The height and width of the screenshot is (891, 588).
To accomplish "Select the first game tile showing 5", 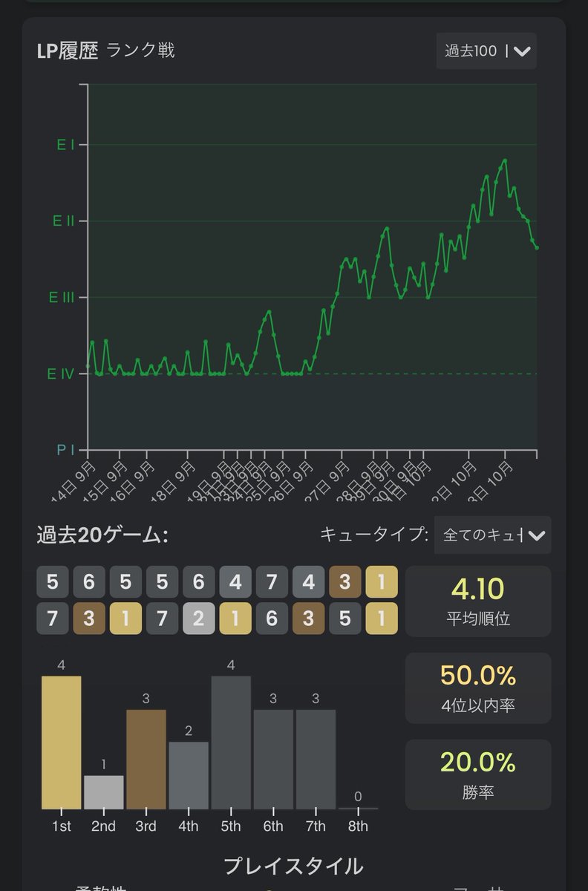I will tap(52, 582).
